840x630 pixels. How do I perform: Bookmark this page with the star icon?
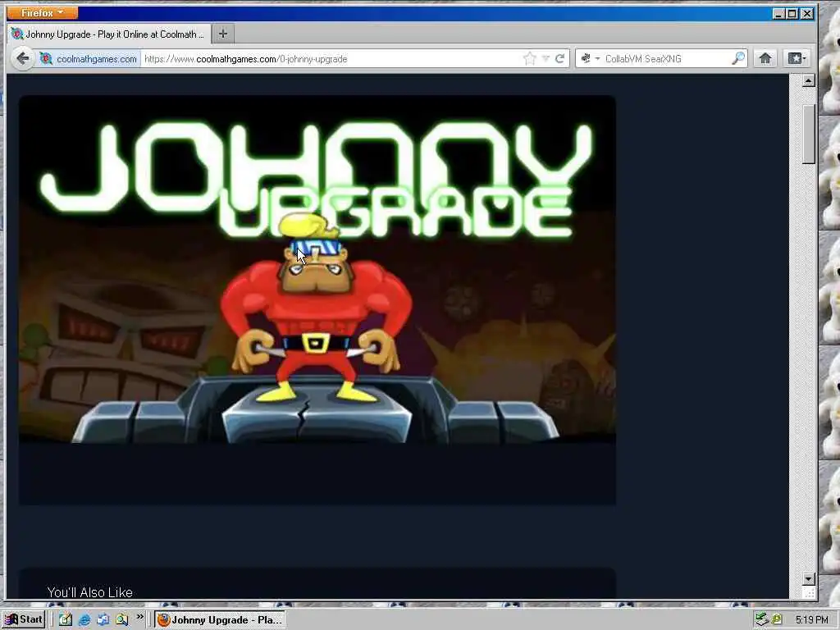[529, 59]
